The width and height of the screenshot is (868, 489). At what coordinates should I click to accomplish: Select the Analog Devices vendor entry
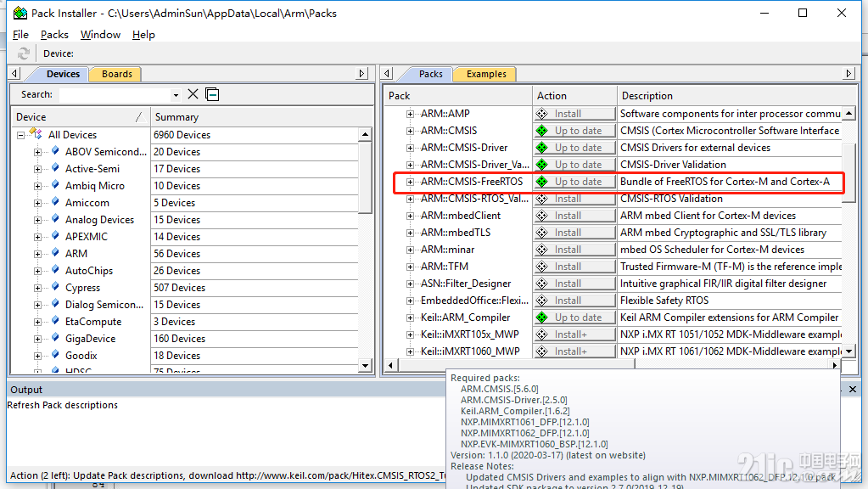click(99, 220)
